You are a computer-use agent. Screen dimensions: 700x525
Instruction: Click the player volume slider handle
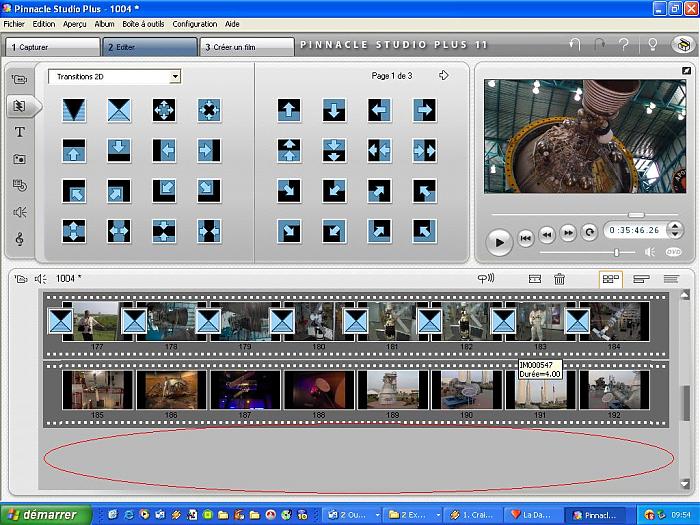(617, 253)
